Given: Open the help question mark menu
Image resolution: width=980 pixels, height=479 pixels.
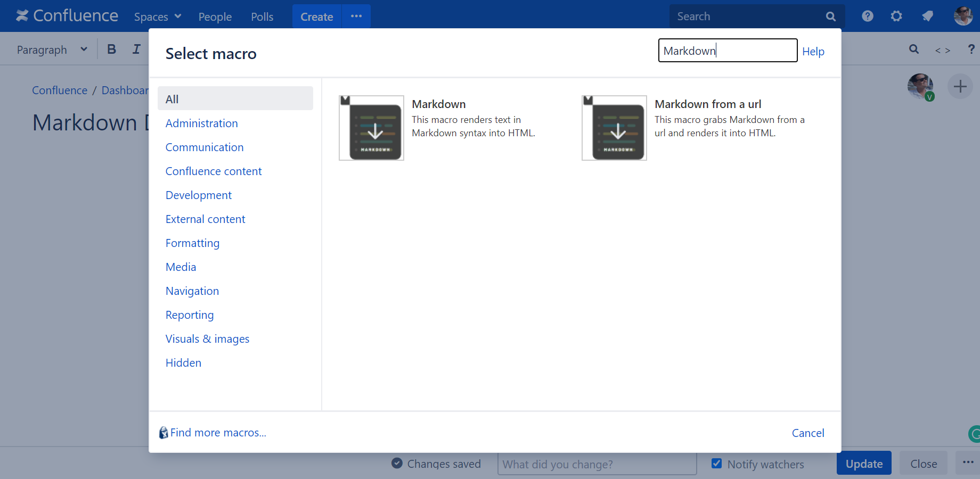Looking at the screenshot, I should (868, 16).
